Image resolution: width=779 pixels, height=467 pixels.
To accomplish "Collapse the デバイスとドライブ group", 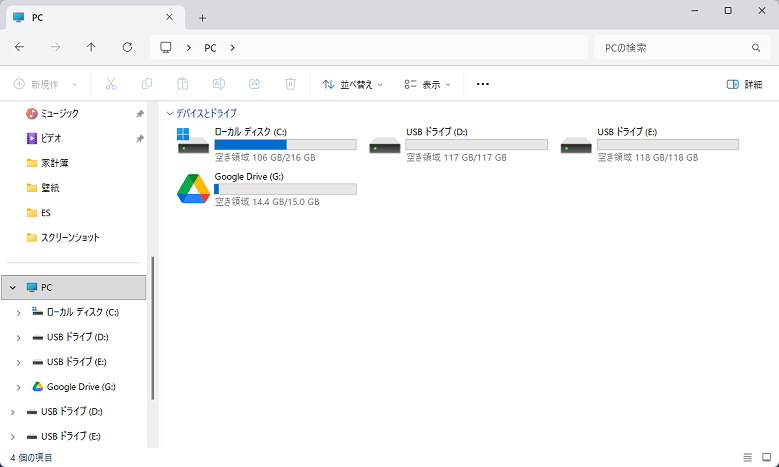I will pyautogui.click(x=170, y=114).
